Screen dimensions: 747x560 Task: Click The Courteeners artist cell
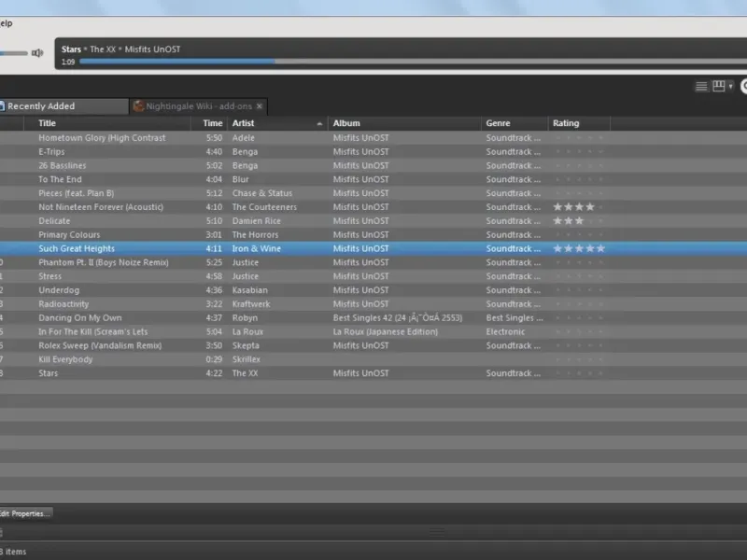tap(264, 207)
